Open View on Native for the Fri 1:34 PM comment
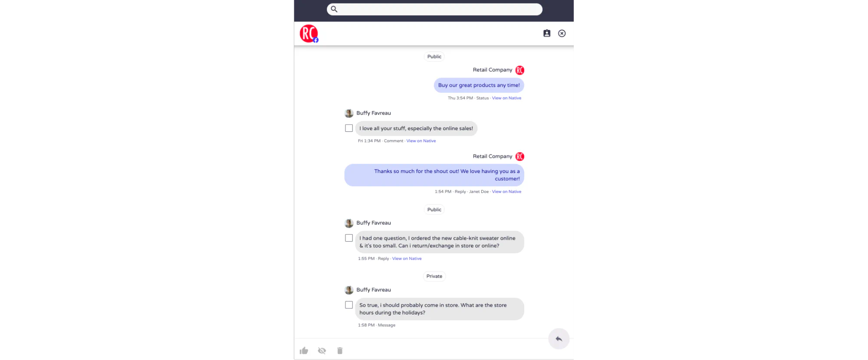 [x=421, y=141]
